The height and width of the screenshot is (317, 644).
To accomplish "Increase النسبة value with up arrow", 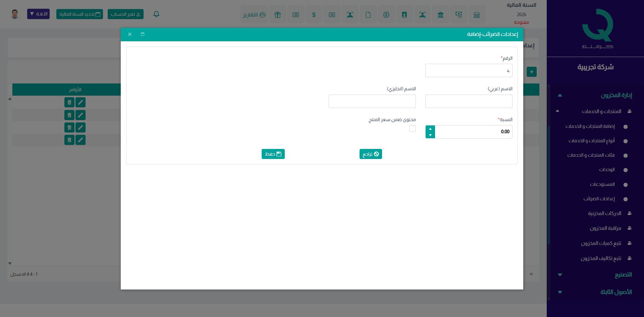I will (430, 129).
